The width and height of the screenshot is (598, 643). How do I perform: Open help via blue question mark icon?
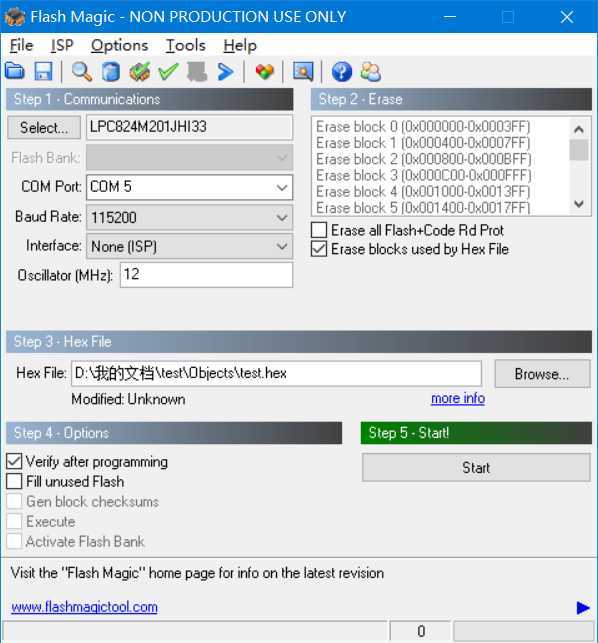pos(342,72)
